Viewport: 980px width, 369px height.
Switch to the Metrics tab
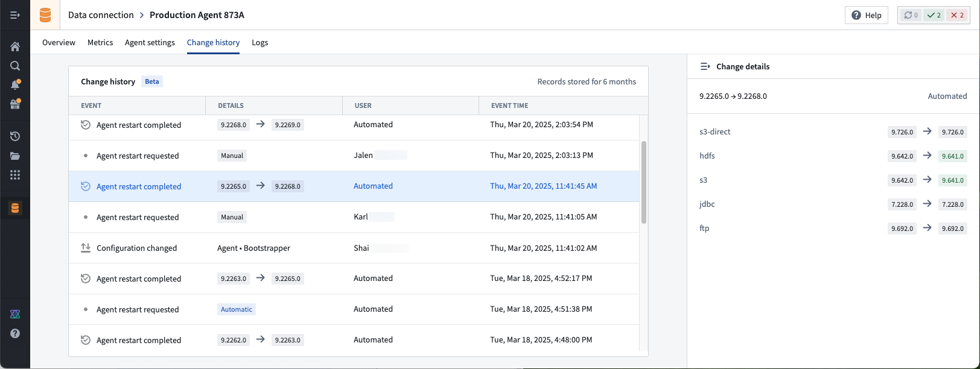(100, 42)
